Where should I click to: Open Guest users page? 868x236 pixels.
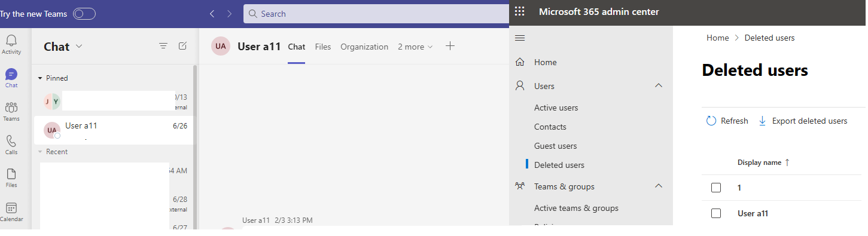(x=556, y=146)
